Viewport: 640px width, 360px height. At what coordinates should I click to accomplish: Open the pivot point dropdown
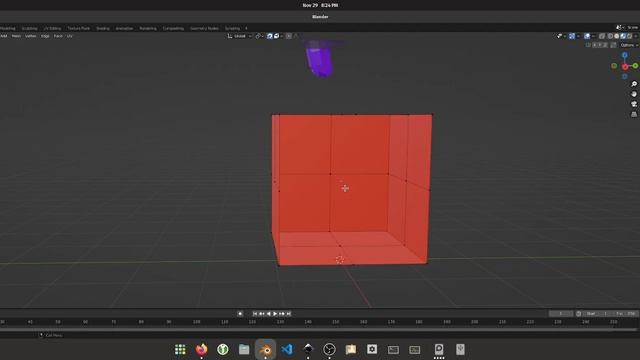pyautogui.click(x=259, y=36)
